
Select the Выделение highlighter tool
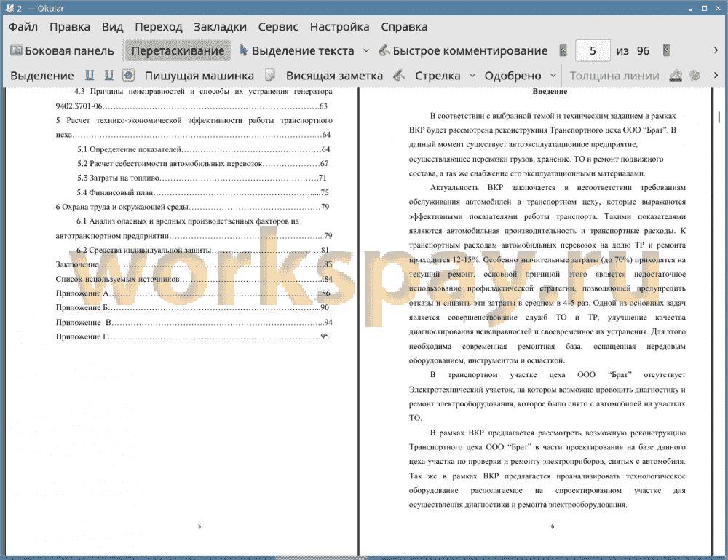pos(41,76)
